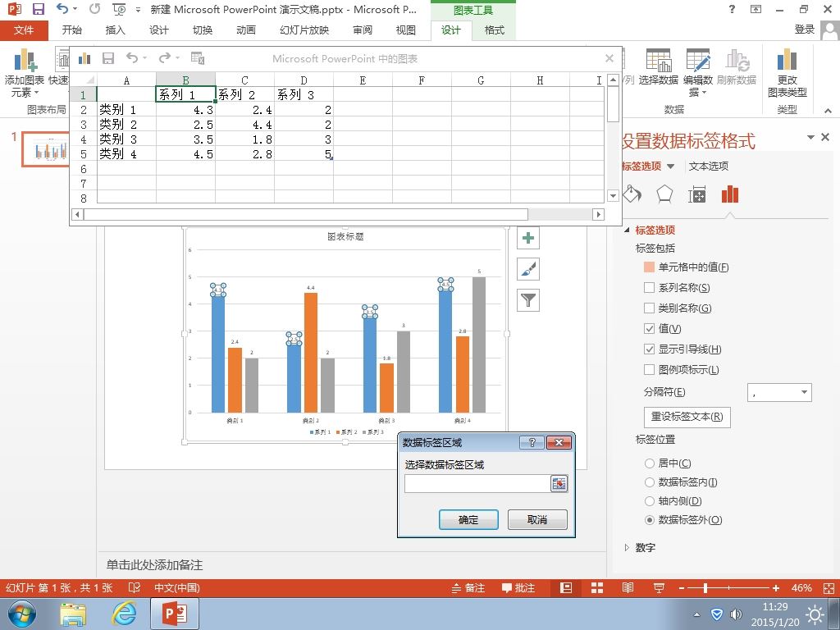
Task: Switch to the Insert tab
Action: [115, 30]
